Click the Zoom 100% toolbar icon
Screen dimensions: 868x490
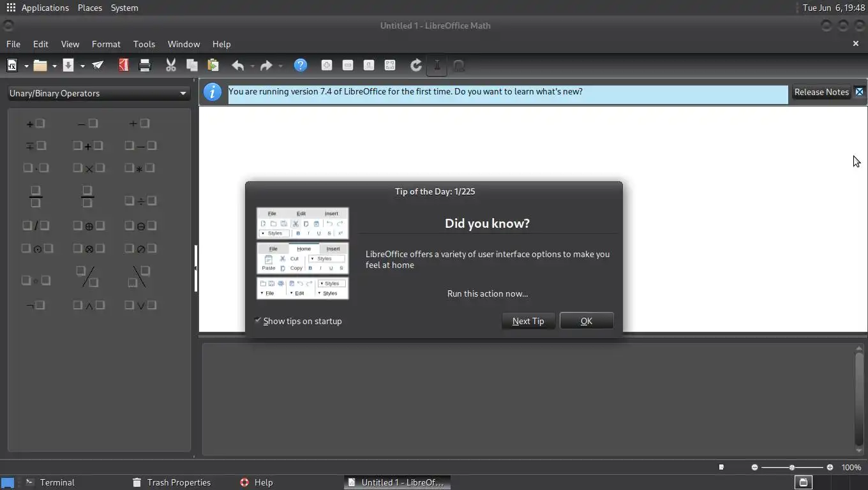click(369, 65)
